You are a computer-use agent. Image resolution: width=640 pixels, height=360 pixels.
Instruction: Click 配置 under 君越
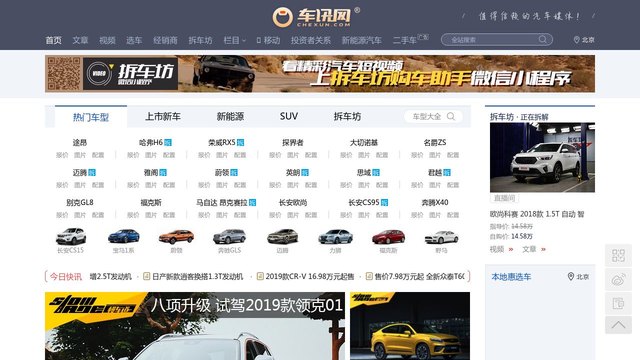point(453,185)
